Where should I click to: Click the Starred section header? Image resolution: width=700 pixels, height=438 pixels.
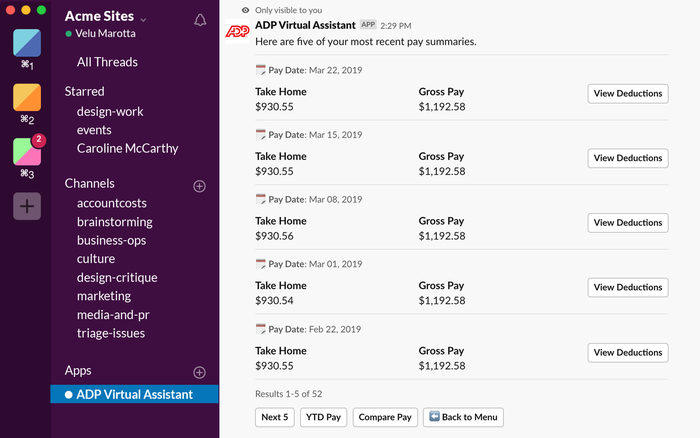(84, 92)
